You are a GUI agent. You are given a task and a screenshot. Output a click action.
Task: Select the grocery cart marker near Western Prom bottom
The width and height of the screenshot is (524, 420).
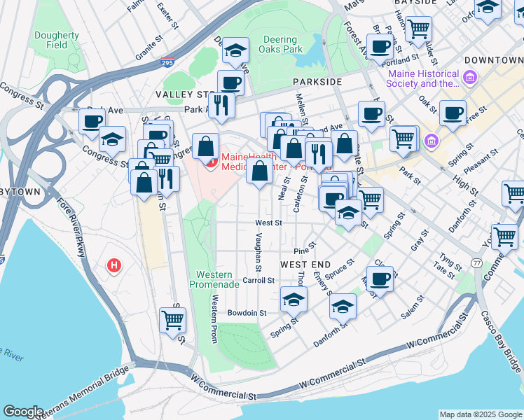click(x=172, y=323)
